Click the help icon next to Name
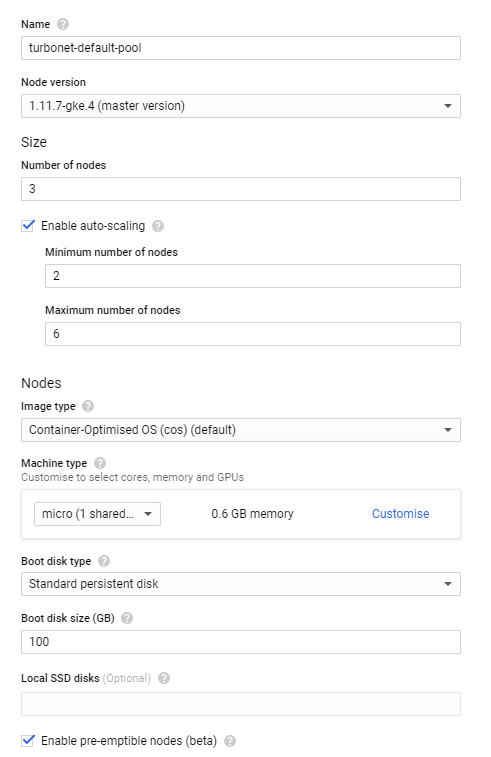Viewport: 491px width, 757px height. click(x=63, y=24)
